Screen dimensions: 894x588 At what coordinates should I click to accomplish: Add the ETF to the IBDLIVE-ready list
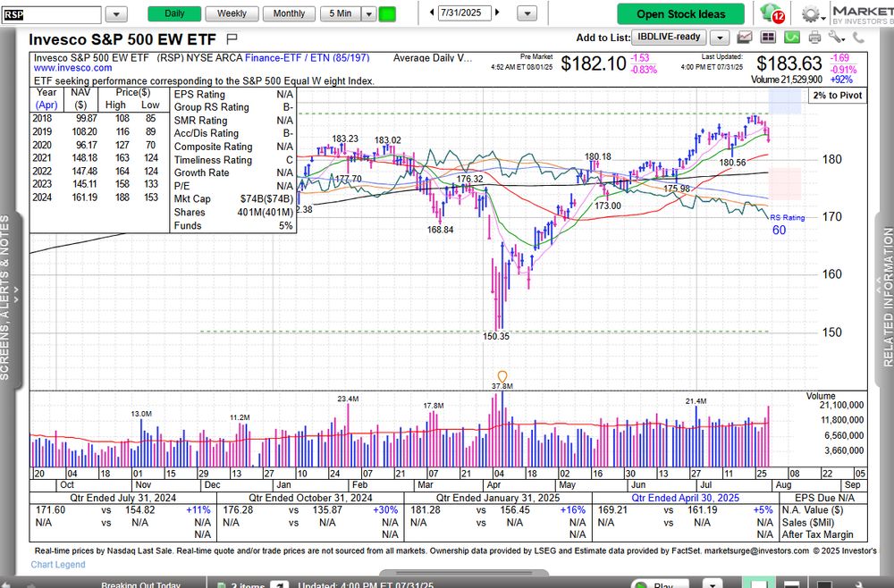tap(669, 37)
